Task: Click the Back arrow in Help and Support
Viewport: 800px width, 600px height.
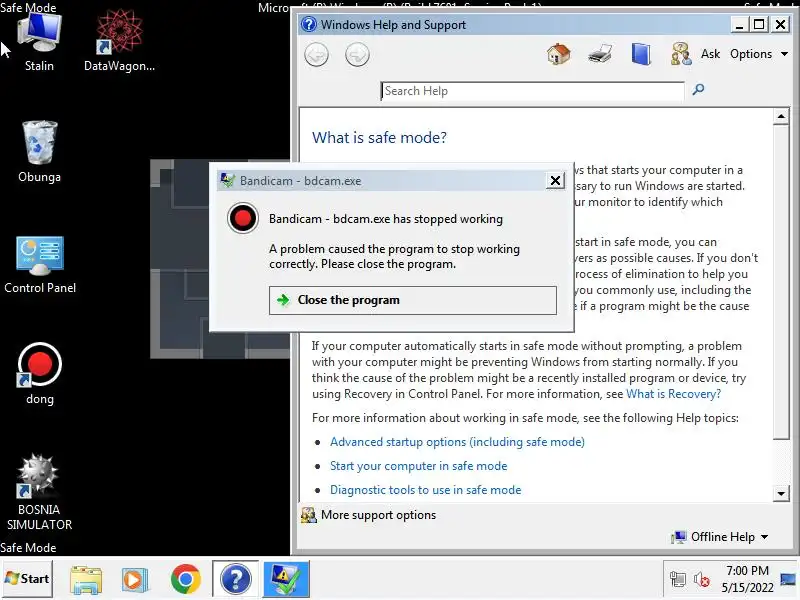Action: pyautogui.click(x=316, y=54)
